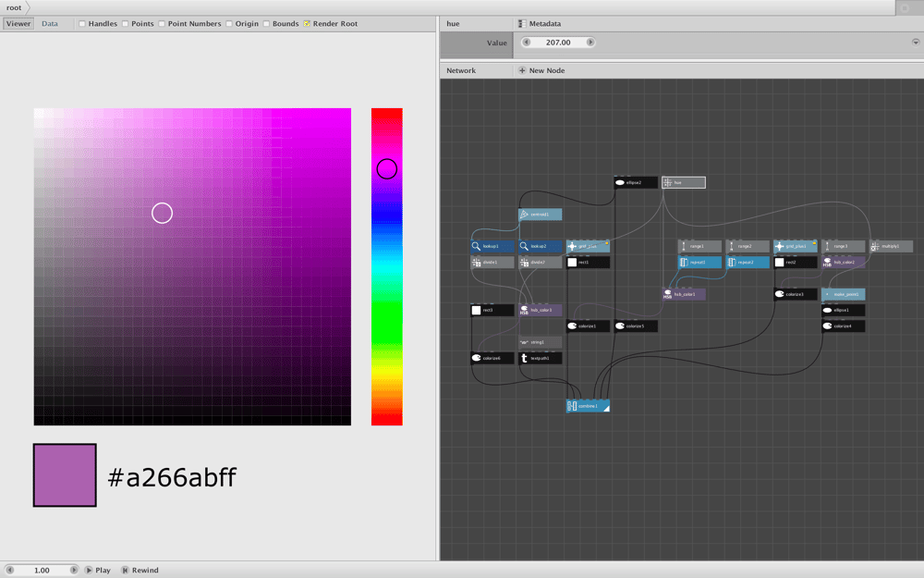Viewport: 924px width, 578px height.
Task: Increase hue Value with right arrow
Action: coord(590,43)
